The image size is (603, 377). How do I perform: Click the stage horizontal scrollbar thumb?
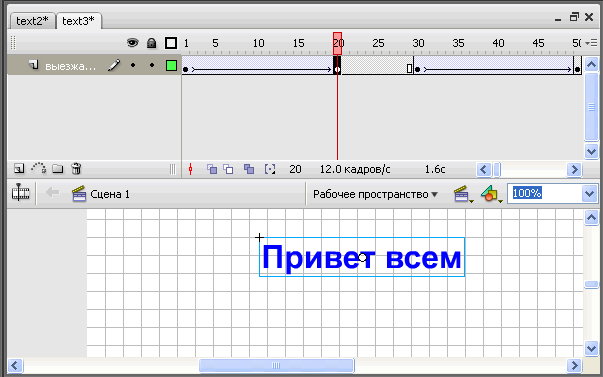(276, 365)
